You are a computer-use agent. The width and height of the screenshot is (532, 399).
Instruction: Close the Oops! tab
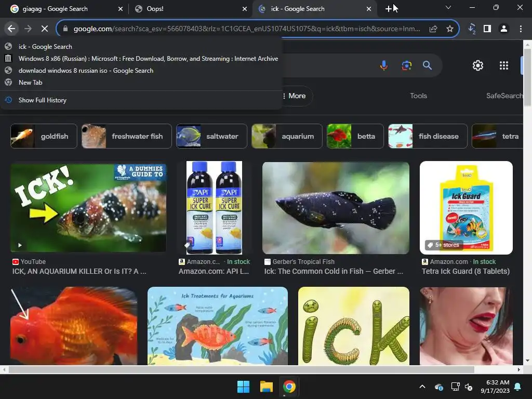(245, 9)
